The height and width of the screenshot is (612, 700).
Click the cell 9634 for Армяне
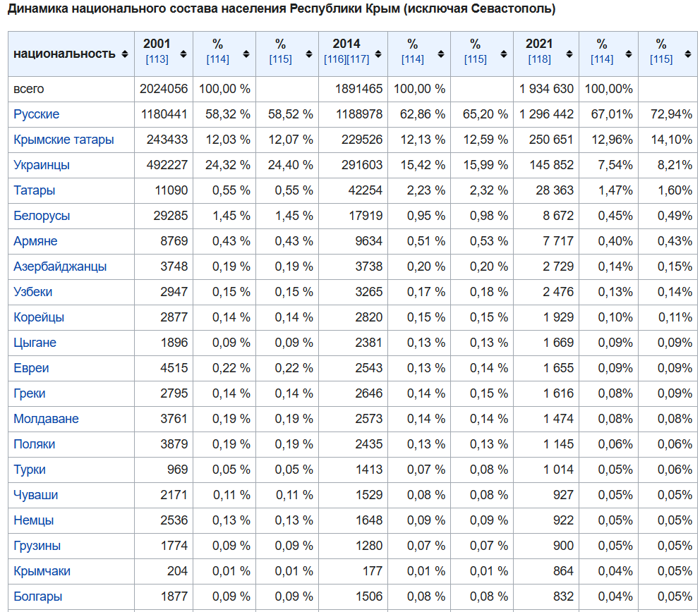tap(353, 242)
